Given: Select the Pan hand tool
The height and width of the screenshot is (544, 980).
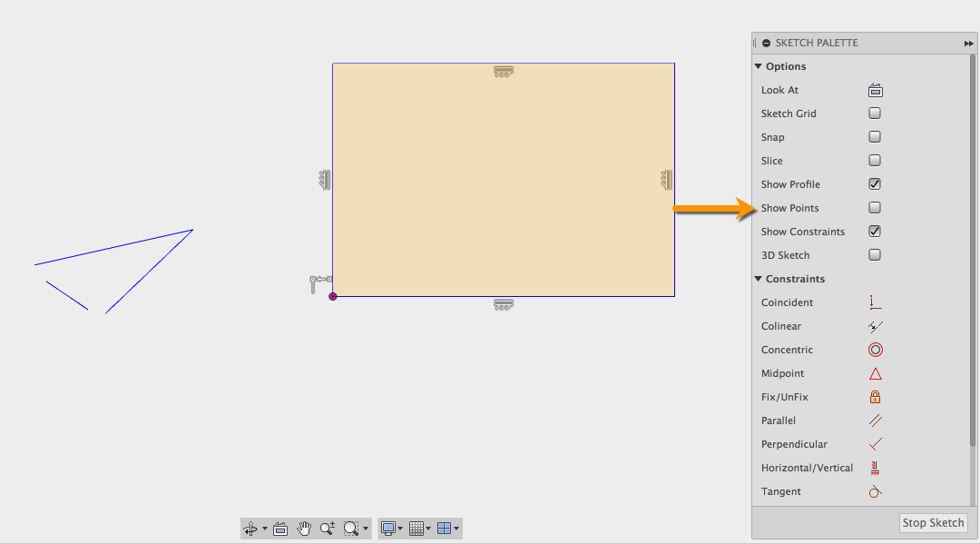Looking at the screenshot, I should tap(304, 529).
